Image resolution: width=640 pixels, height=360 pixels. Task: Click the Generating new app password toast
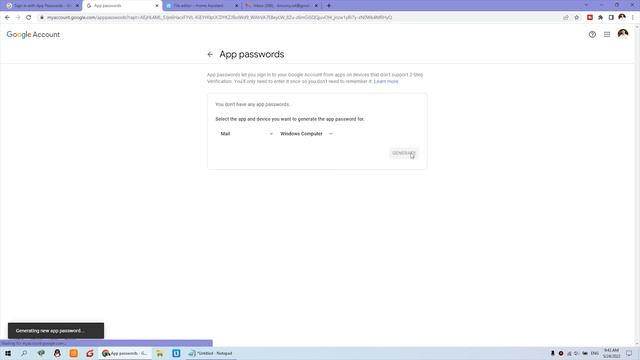(x=56, y=331)
